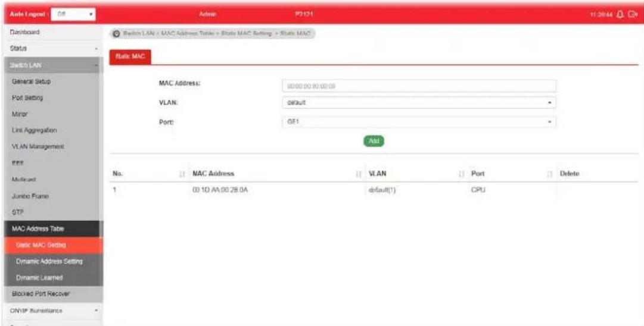This screenshot has width=644, height=326.
Task: Click the breadcrumb location icon
Action: coord(116,34)
